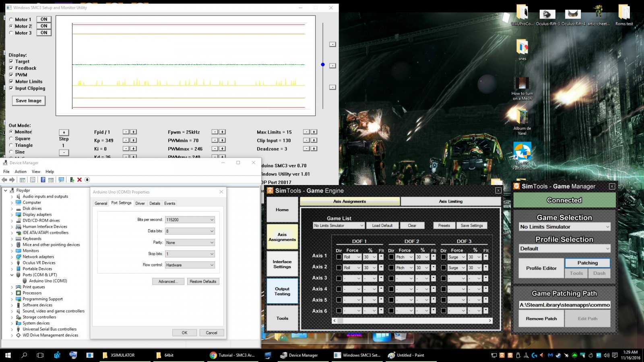Screen dimensions: 644x362
Task: Toggle the Input Clipping checkbox
Action: click(x=11, y=88)
